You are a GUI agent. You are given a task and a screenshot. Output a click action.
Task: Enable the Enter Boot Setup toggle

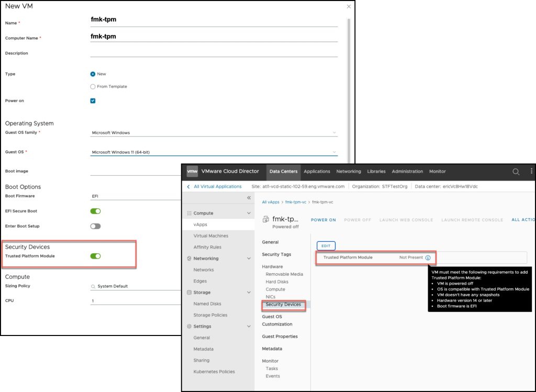click(95, 226)
